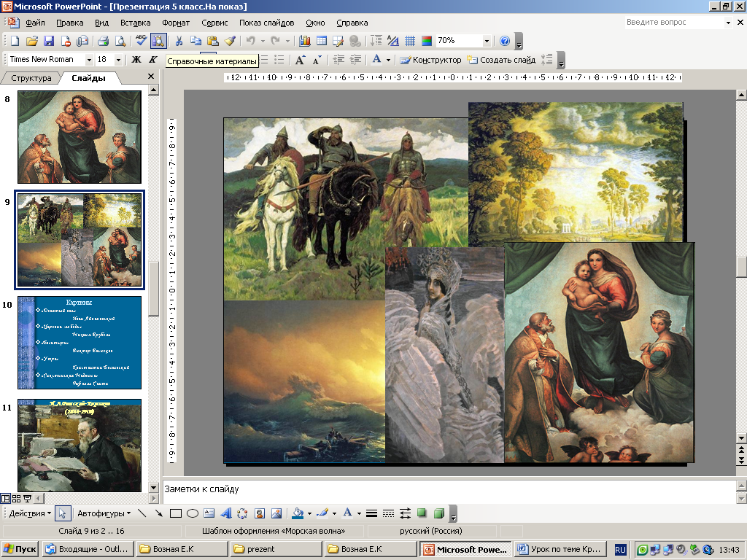Select slide 8 thumbnail
The image size is (747, 560).
pos(80,137)
